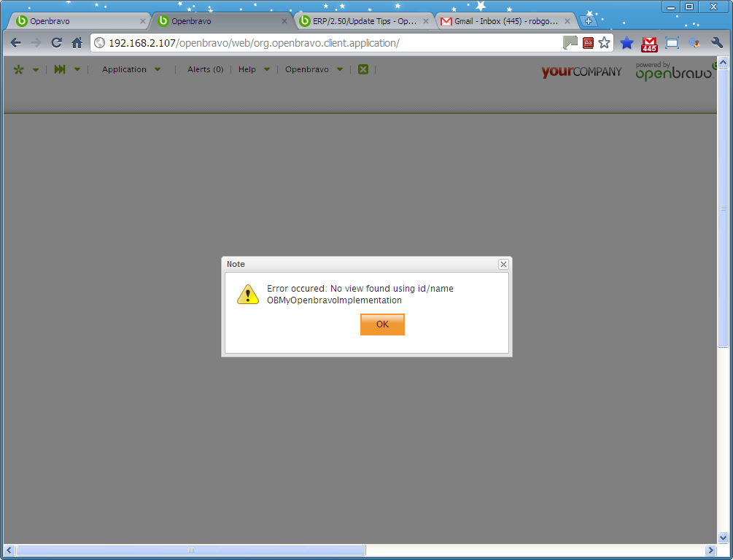This screenshot has width=733, height=560.
Task: Open the Help dropdown menu
Action: [254, 70]
